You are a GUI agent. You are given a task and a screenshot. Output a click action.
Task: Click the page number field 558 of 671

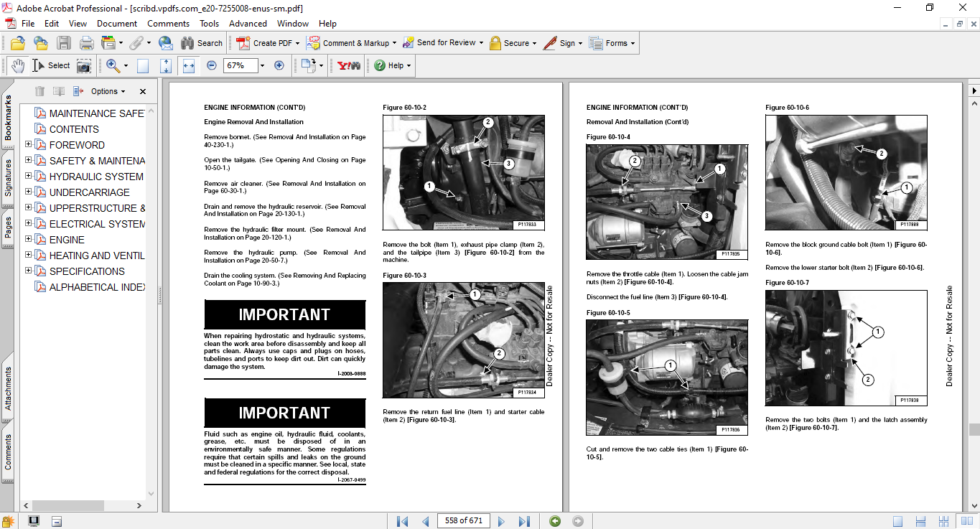tap(463, 521)
